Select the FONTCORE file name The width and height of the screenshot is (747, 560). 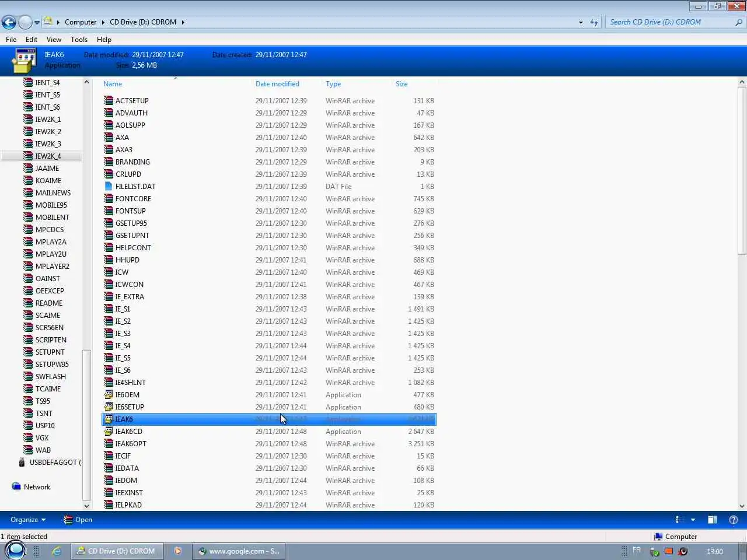pos(133,198)
